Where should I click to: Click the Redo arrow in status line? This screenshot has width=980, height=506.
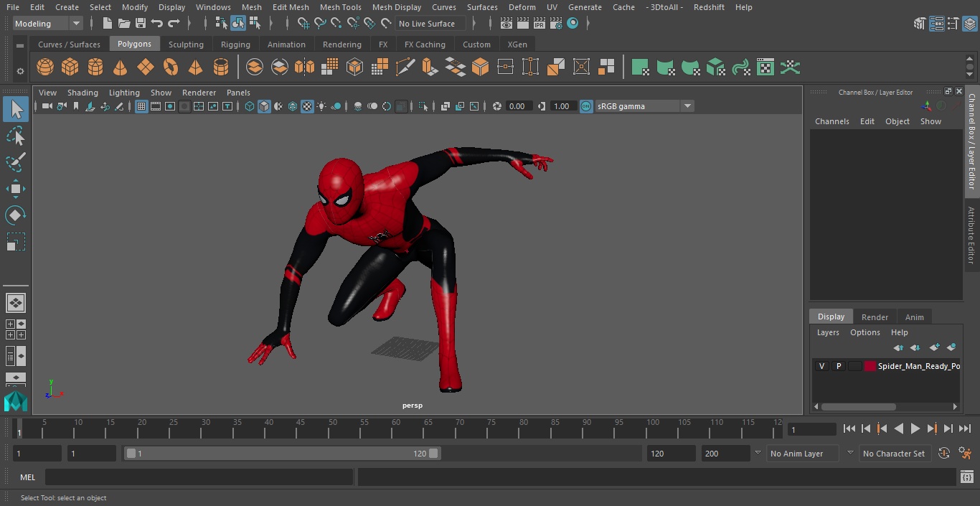[174, 24]
